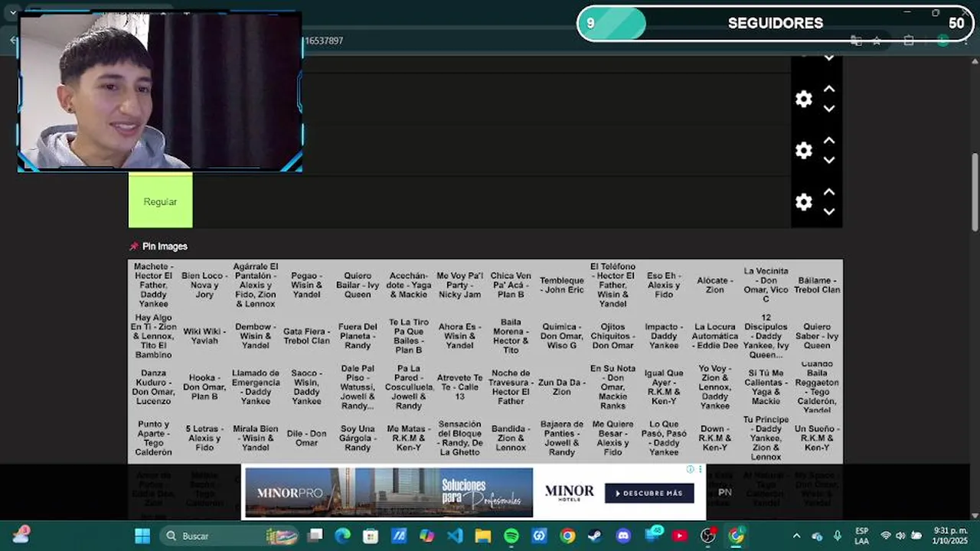Choose Dembow - Wisin & Yandel tile
The image size is (980, 551).
pyautogui.click(x=256, y=336)
